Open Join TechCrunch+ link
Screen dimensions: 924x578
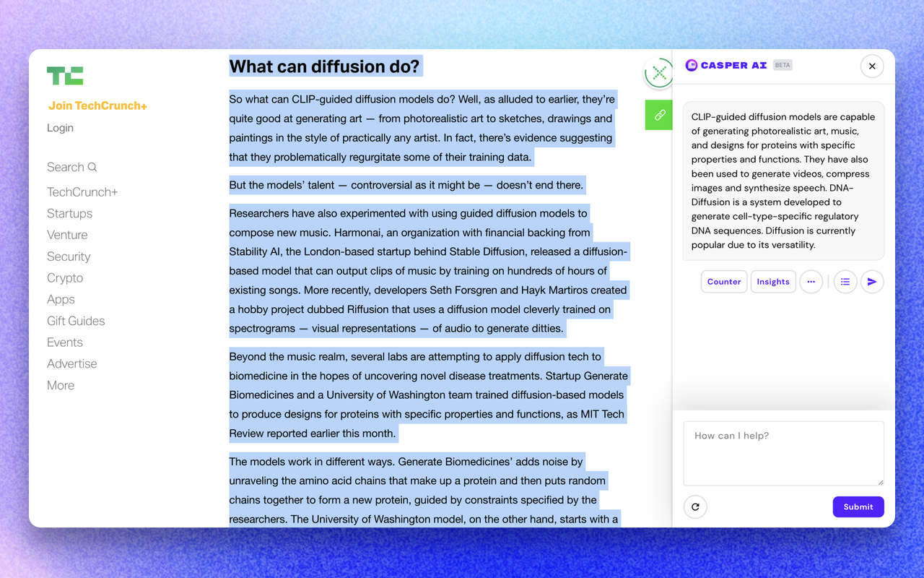[x=97, y=105]
